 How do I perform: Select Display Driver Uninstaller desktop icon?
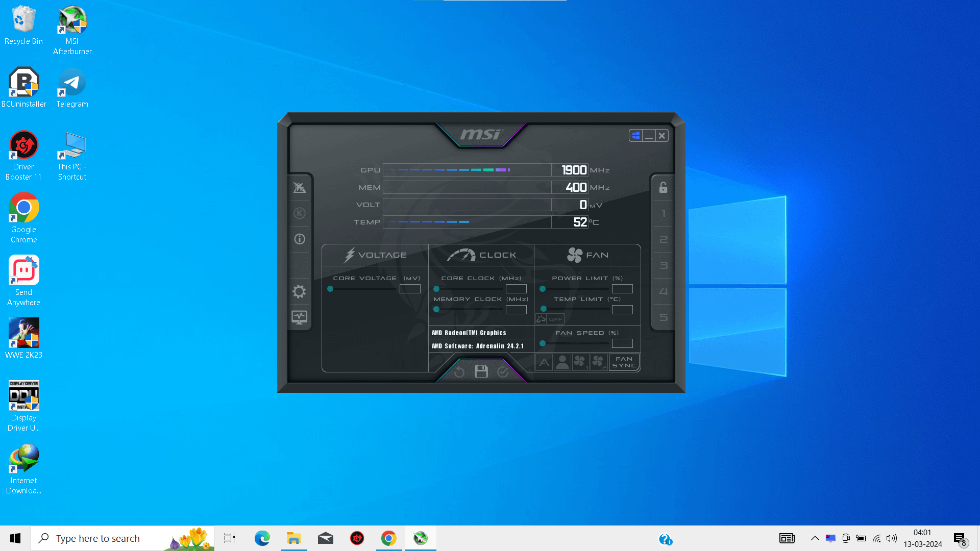[x=23, y=407]
